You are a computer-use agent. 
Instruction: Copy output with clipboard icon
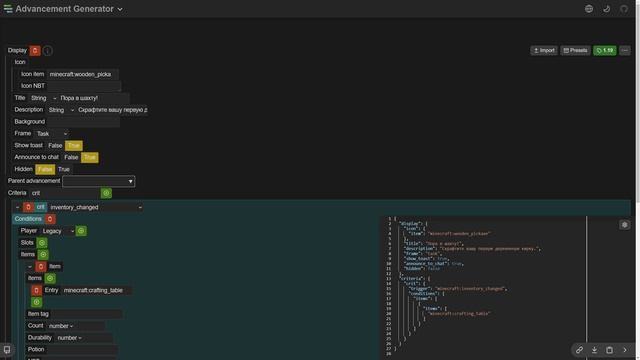point(609,350)
